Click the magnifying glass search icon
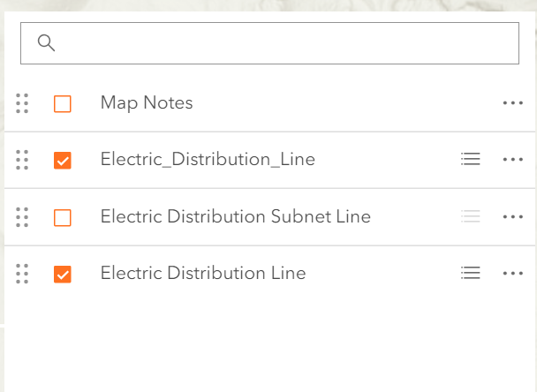 coord(47,43)
